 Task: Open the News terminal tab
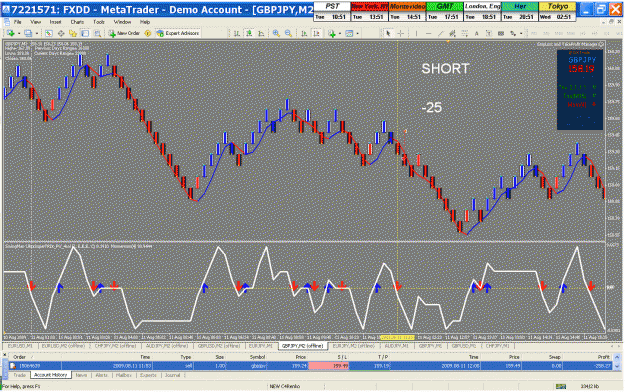[81, 375]
